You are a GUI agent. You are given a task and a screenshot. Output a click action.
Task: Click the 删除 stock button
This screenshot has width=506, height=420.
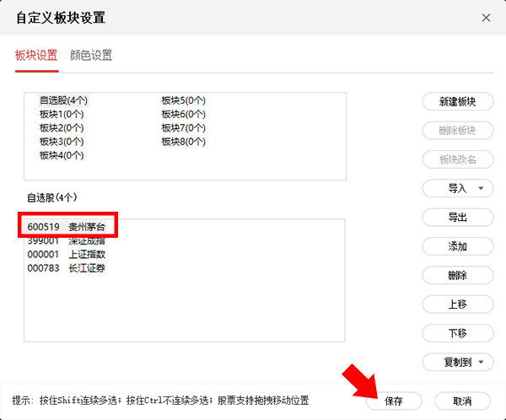458,275
